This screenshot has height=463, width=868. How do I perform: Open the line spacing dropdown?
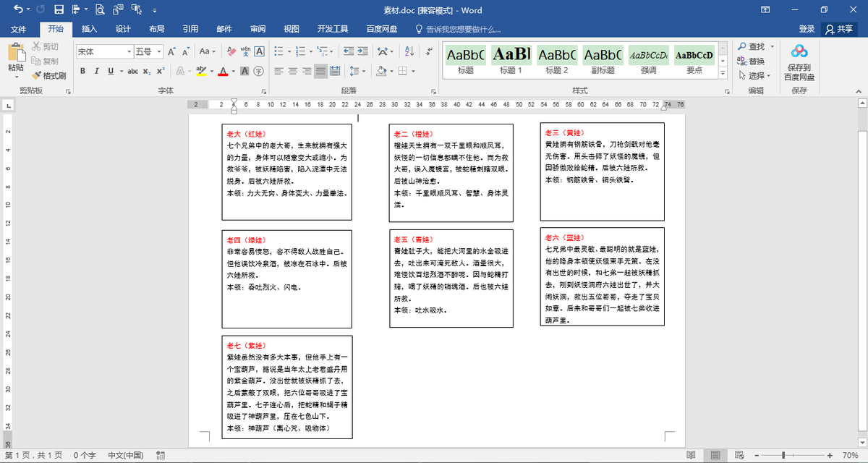357,71
